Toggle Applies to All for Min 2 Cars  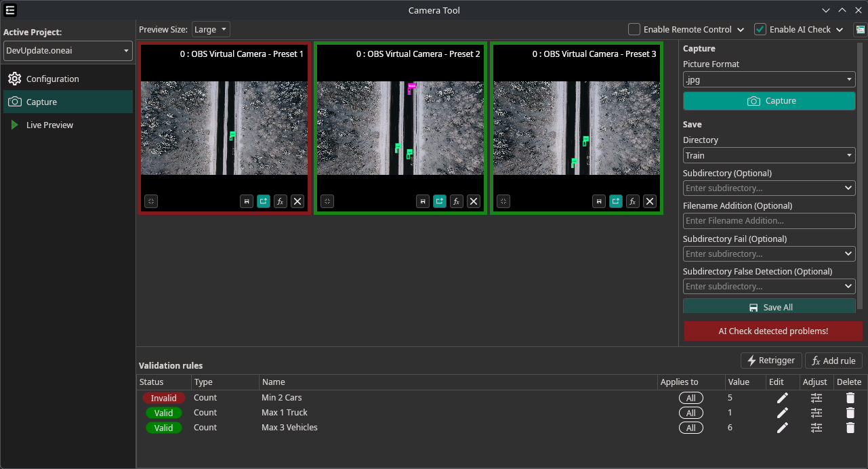pyautogui.click(x=690, y=398)
